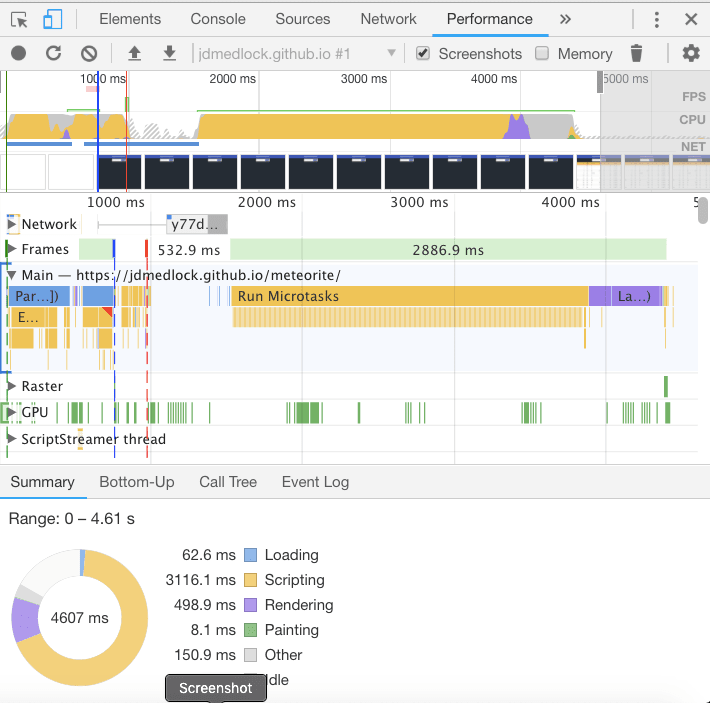Select the Par...]) parse event bar
The height and width of the screenshot is (703, 710).
tap(39, 296)
